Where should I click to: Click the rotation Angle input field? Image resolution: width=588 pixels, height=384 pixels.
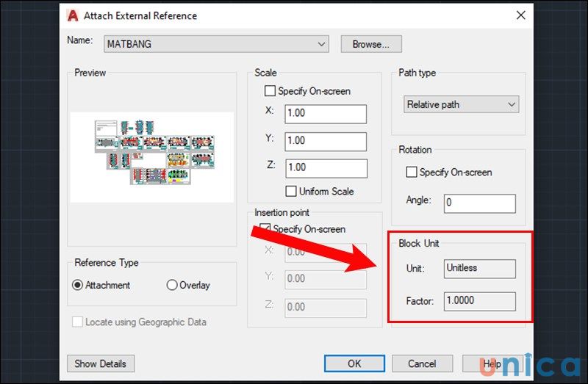480,203
